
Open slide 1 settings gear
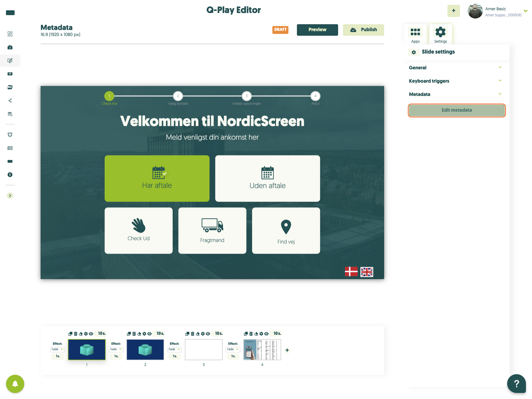(x=86, y=334)
